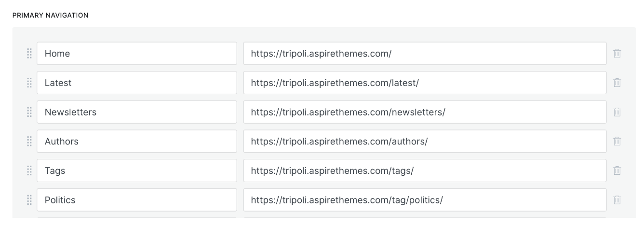Remove the Politics navigation item
Image resolution: width=644 pixels, height=227 pixels.
coord(617,200)
